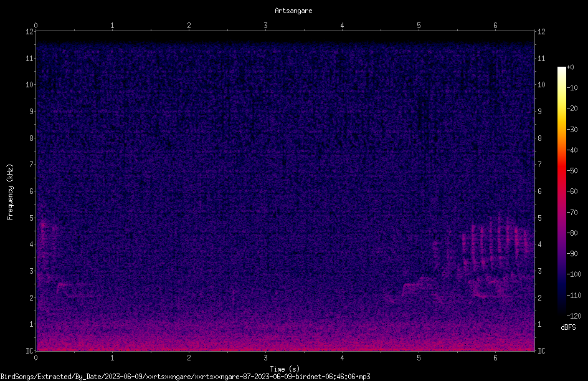Screen dimensions: 588x381
Task: Click the 6 tick label on the top time axis
Action: point(495,26)
